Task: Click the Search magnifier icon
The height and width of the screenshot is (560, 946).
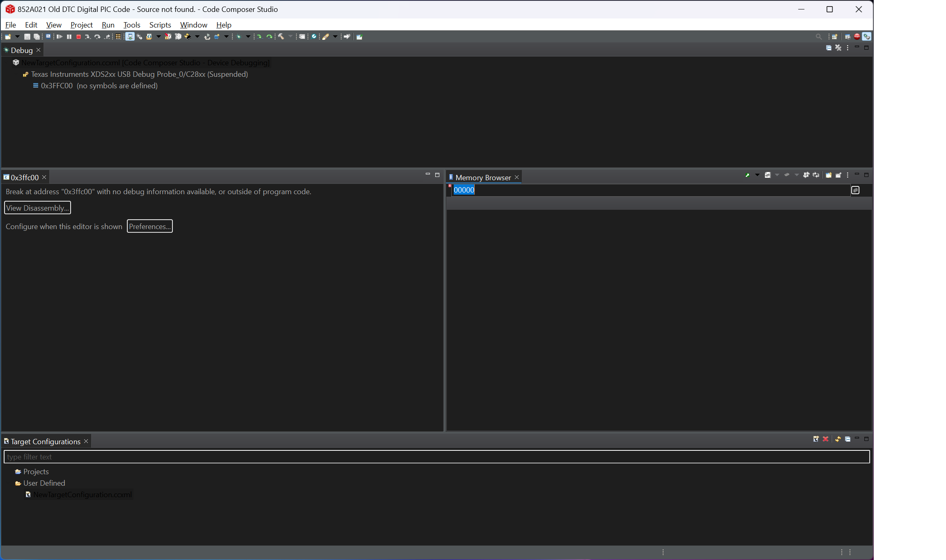Action: pos(818,37)
